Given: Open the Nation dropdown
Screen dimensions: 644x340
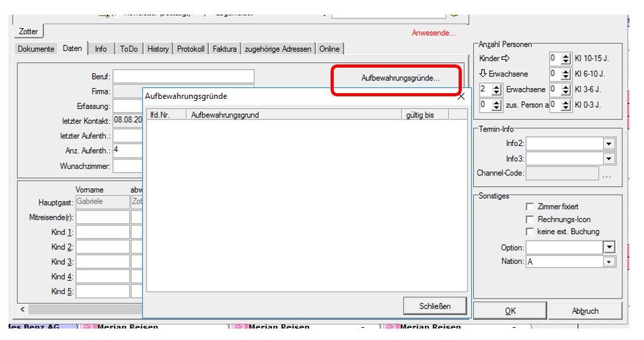Looking at the screenshot, I should [x=609, y=262].
